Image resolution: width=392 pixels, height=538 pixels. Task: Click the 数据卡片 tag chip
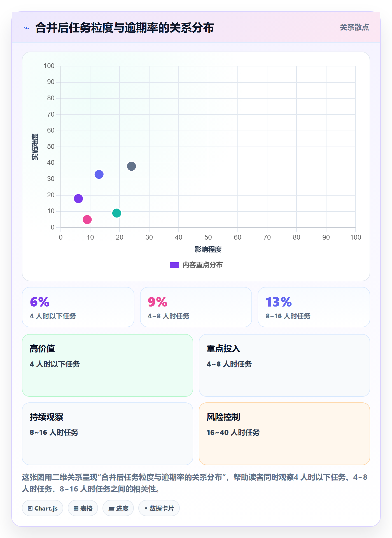tap(159, 508)
